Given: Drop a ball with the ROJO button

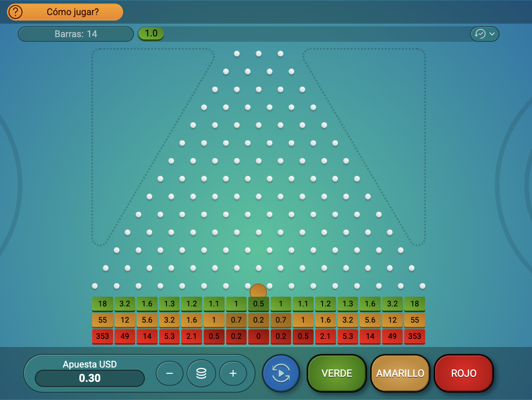Looking at the screenshot, I should pos(464,373).
